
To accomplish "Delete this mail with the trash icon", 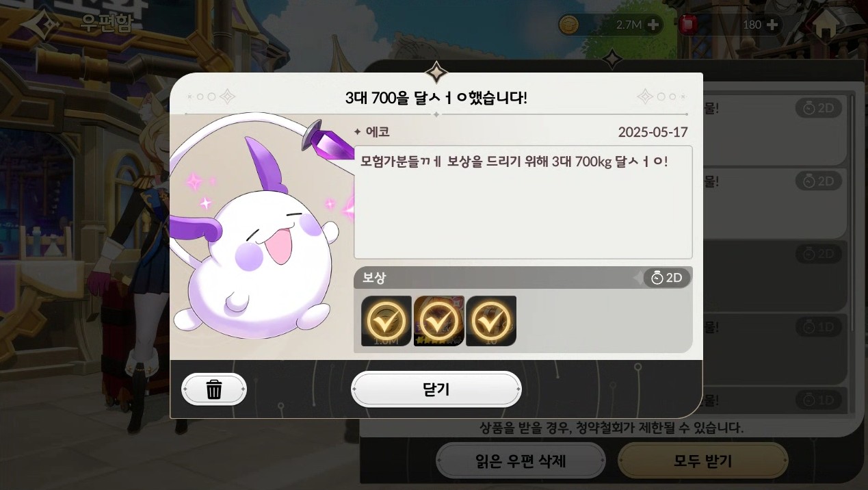I will (x=213, y=389).
